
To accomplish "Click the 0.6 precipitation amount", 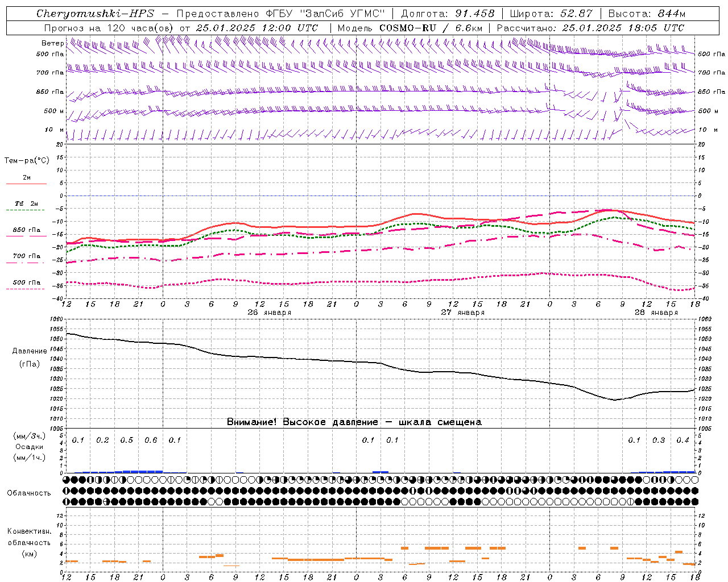I will pyautogui.click(x=151, y=440).
